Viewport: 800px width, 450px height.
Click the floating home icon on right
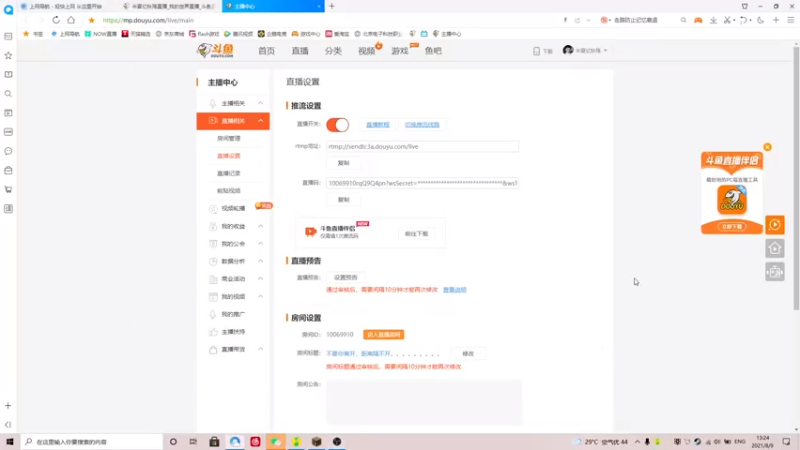[775, 248]
